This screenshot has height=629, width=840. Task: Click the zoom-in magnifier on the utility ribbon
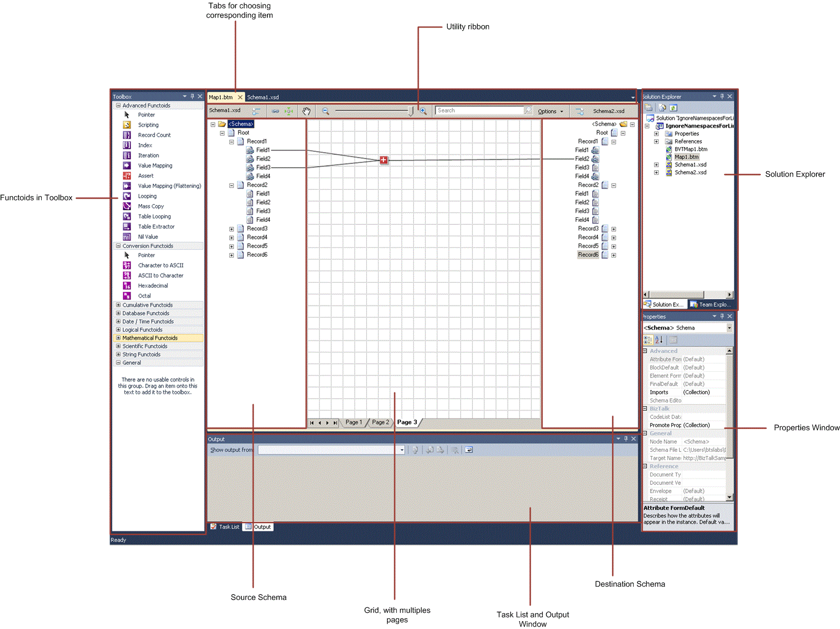[x=424, y=111]
